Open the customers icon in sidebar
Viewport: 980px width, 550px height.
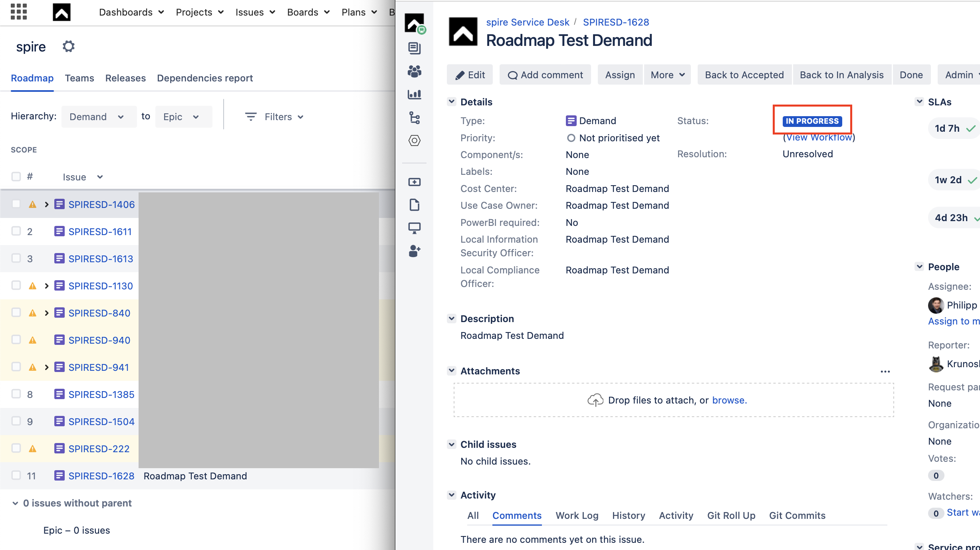pyautogui.click(x=415, y=71)
